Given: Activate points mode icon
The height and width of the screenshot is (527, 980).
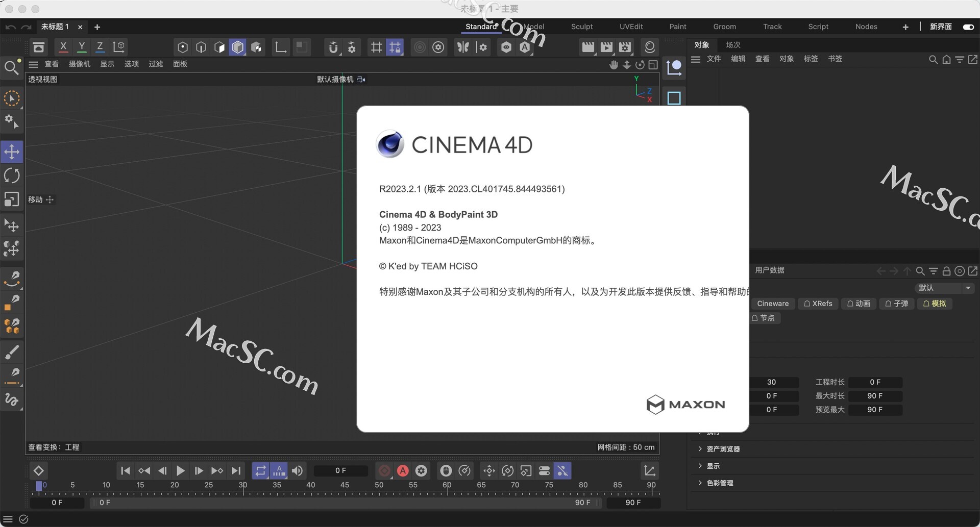Looking at the screenshot, I should [183, 47].
